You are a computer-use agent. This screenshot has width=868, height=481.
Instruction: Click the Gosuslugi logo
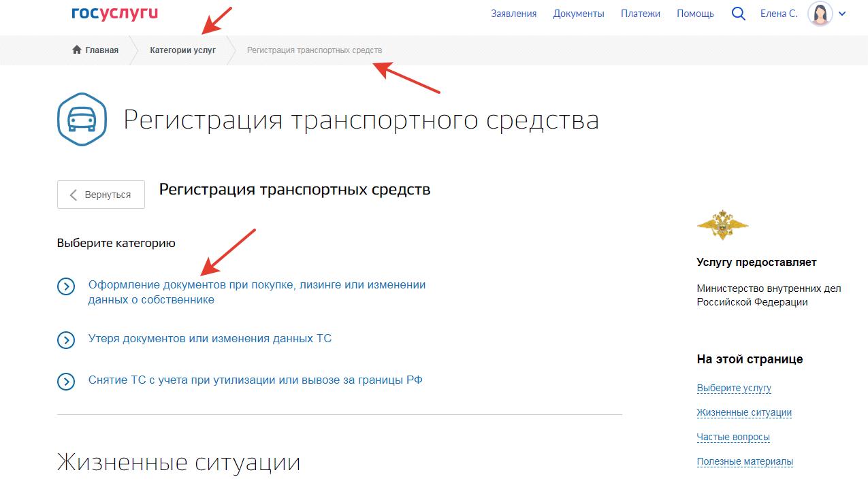(x=114, y=14)
